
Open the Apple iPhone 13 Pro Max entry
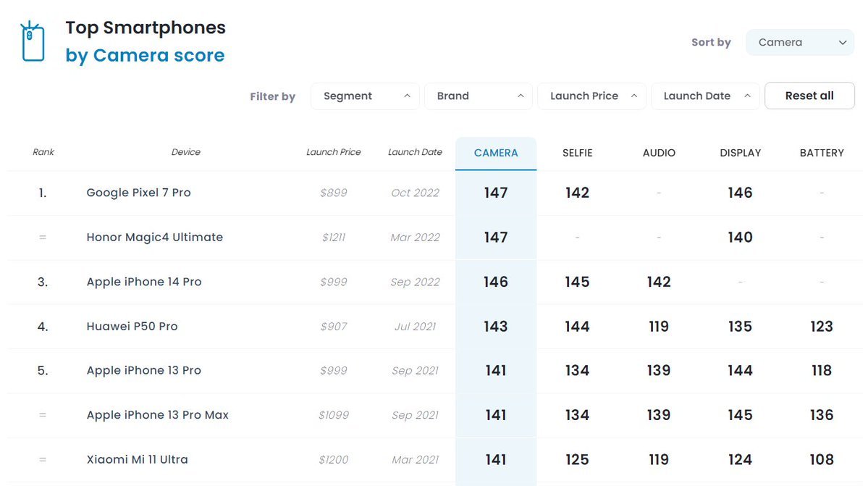click(157, 415)
